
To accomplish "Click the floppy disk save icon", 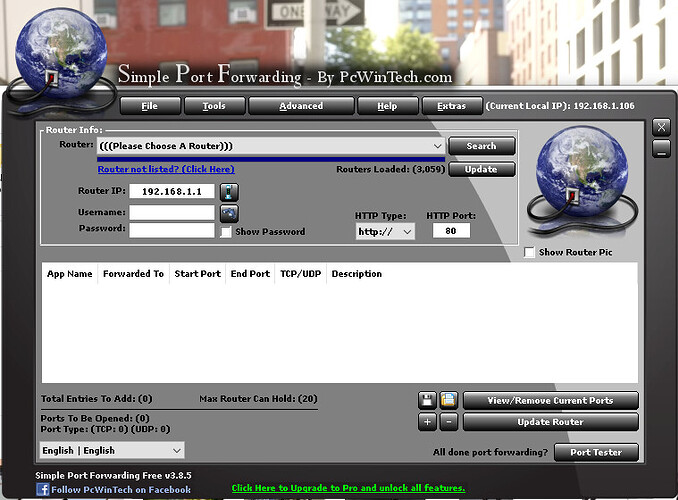I will [x=427, y=400].
